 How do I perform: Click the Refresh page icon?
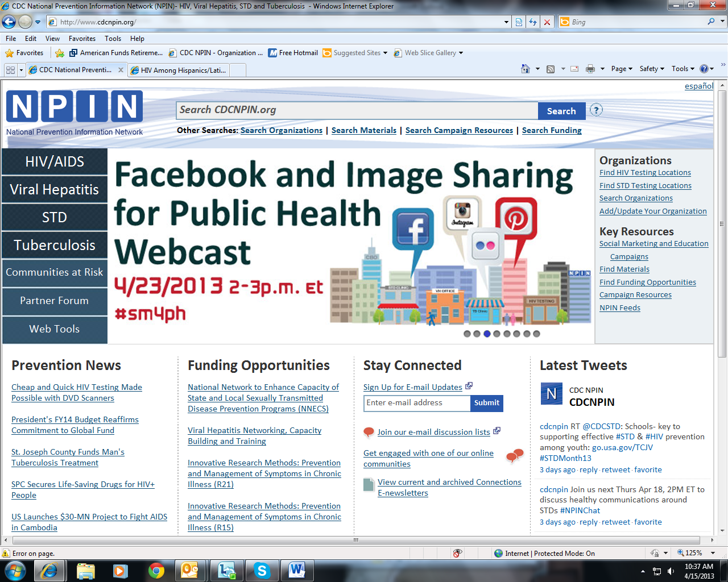(533, 22)
